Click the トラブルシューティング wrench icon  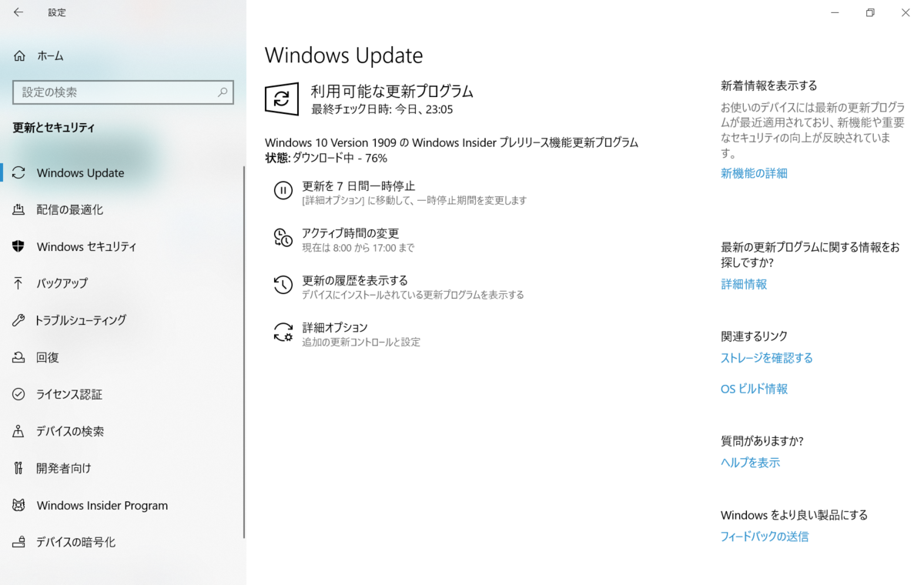[x=19, y=320]
